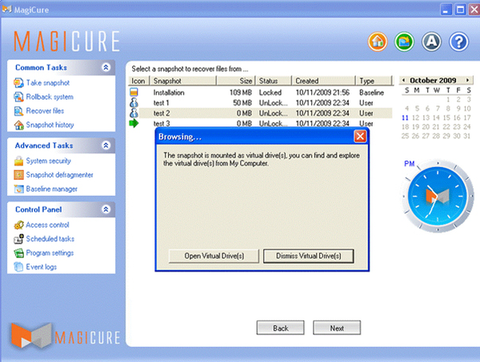Click Dismiss Virtual Drive(s) button
Viewport: 480px width, 362px height.
point(308,256)
